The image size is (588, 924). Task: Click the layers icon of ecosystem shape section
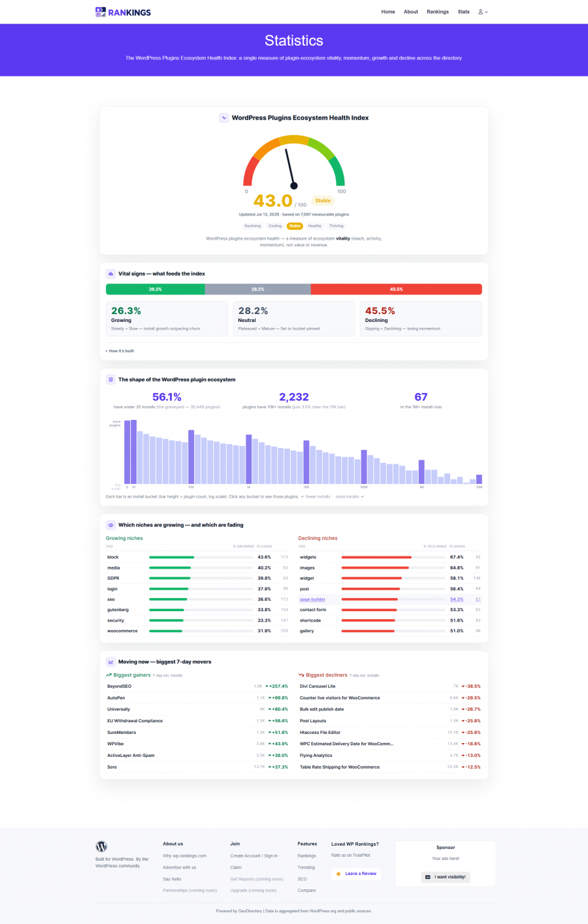110,379
